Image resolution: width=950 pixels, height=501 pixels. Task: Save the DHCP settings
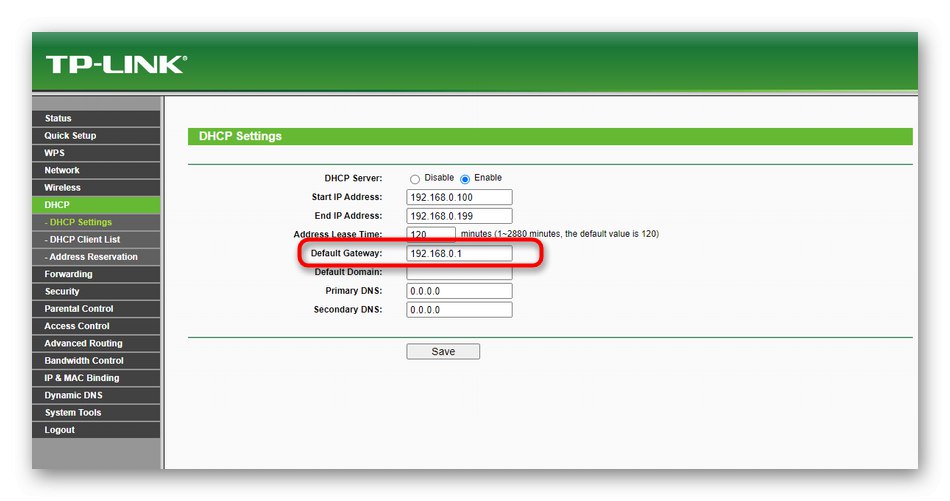[x=443, y=351]
